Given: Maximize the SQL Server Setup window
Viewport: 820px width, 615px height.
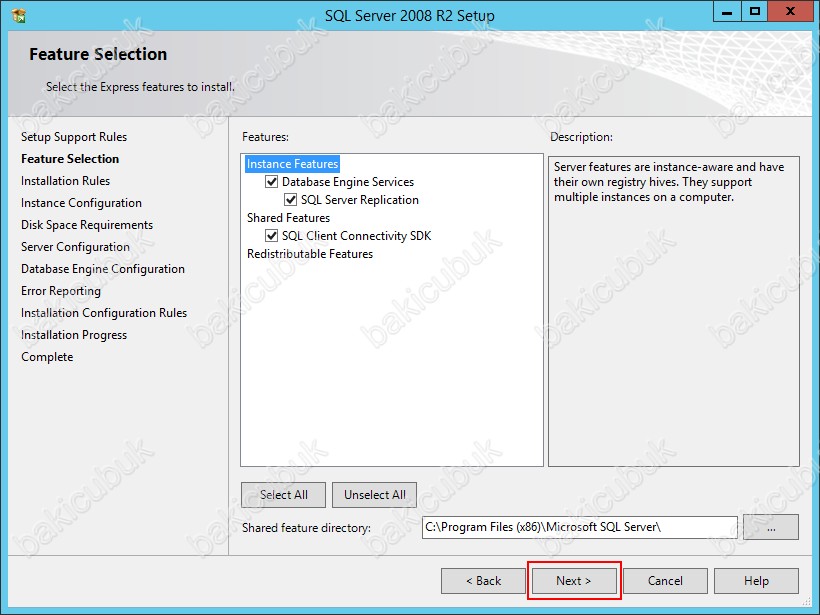Looking at the screenshot, I should (755, 12).
